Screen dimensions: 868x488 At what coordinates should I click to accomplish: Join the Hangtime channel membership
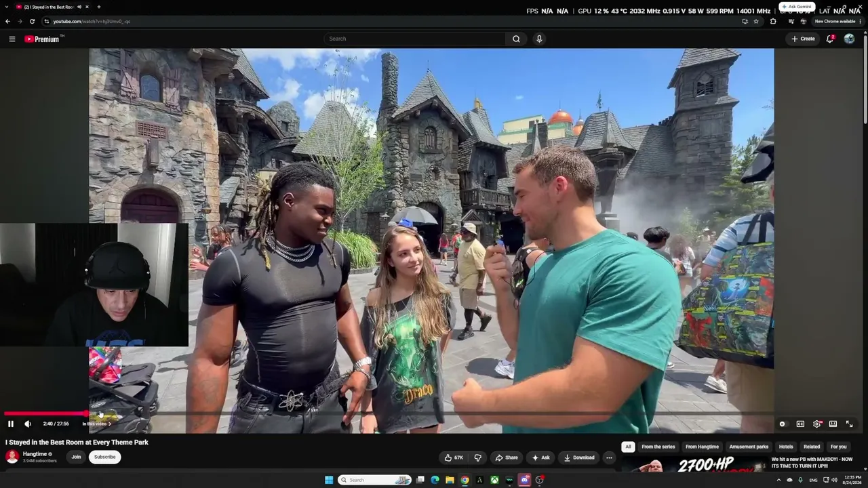[x=76, y=457]
